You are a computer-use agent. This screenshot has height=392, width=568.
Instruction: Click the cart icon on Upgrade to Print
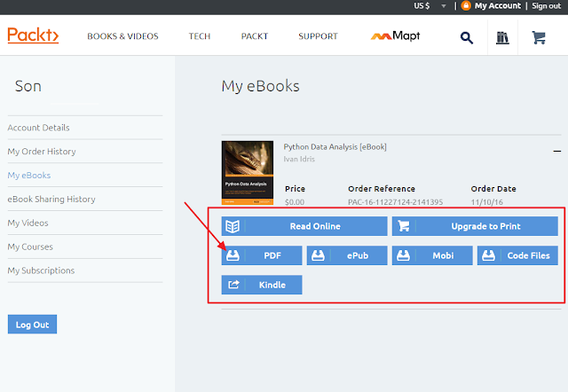(404, 226)
